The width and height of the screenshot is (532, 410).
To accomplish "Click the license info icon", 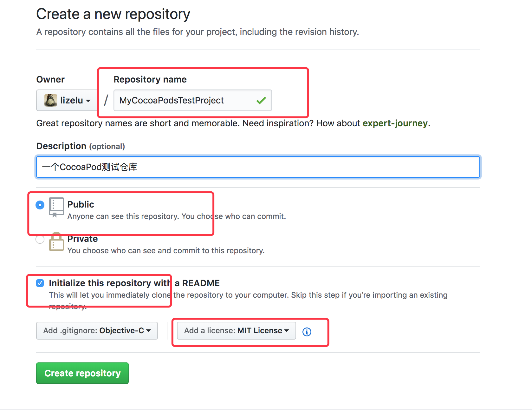I will (x=307, y=332).
